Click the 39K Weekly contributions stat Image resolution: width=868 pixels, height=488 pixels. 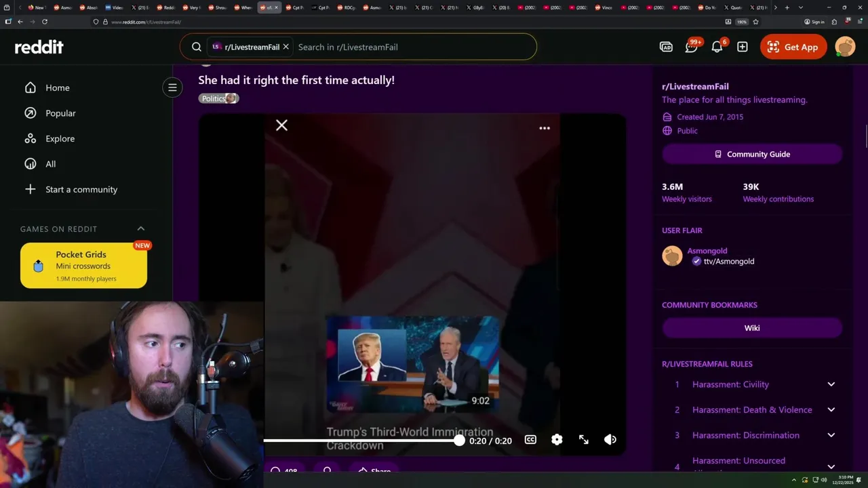(778, 192)
